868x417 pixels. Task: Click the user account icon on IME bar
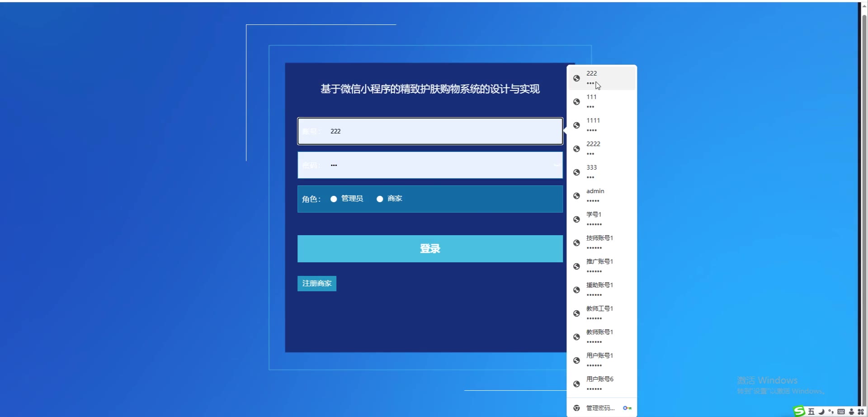coord(851,412)
